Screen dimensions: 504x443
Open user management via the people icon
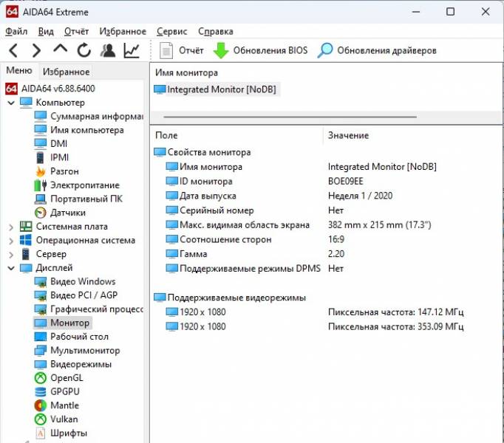(x=108, y=50)
